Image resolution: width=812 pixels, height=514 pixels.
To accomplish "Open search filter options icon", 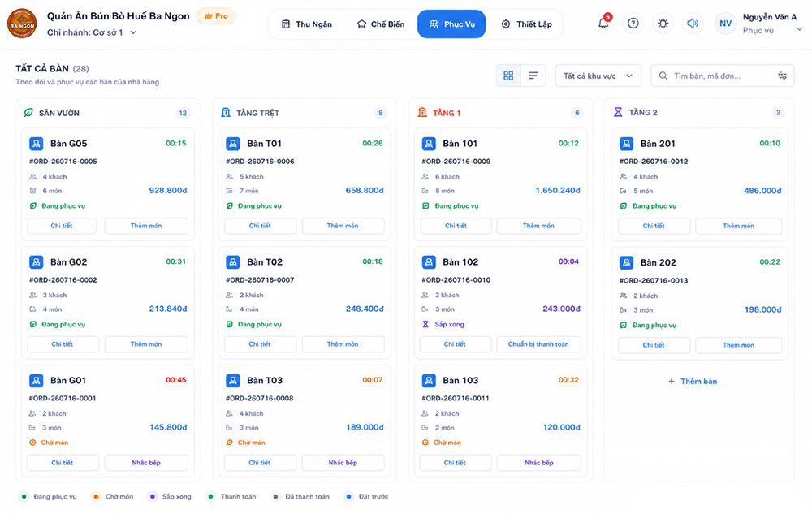I will (x=783, y=76).
